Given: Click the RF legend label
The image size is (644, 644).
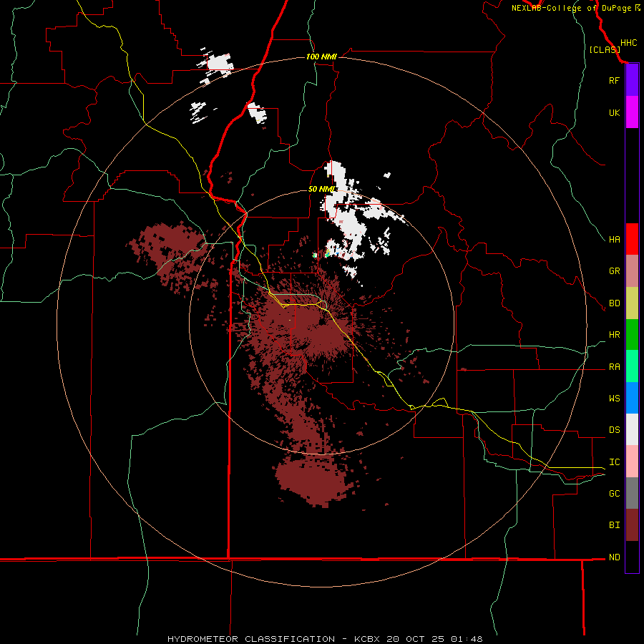Looking at the screenshot, I should [x=614, y=80].
